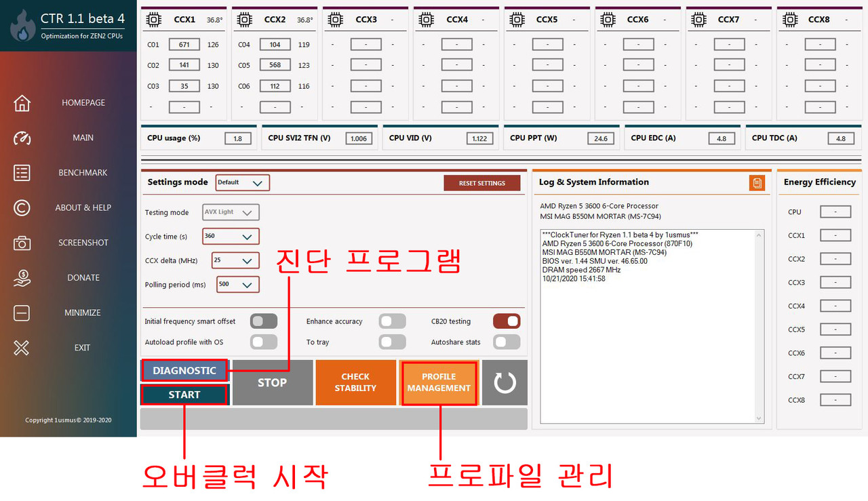Toggle Initial frequency smart offset switch
Screen dimensions: 868x501
(263, 321)
